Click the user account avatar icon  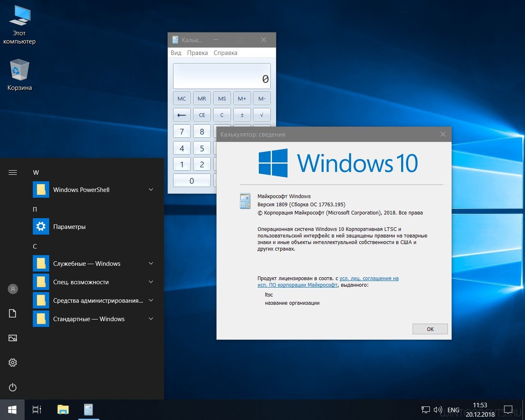click(13, 289)
